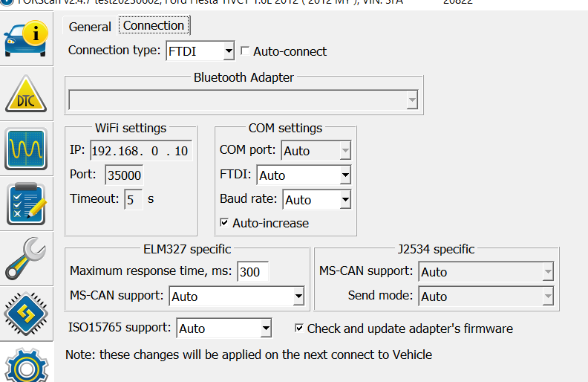
Task: Switch to the General tab
Action: pyautogui.click(x=90, y=27)
